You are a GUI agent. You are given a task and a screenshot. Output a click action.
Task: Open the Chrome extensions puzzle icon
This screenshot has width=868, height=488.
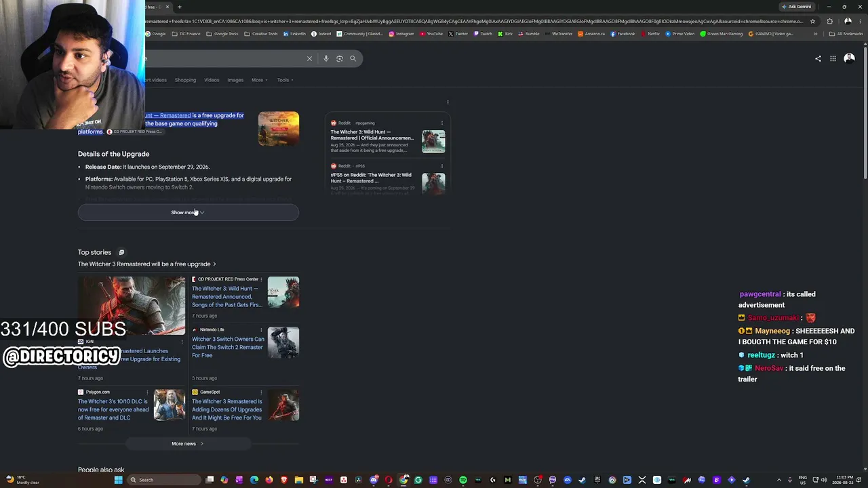(x=829, y=21)
